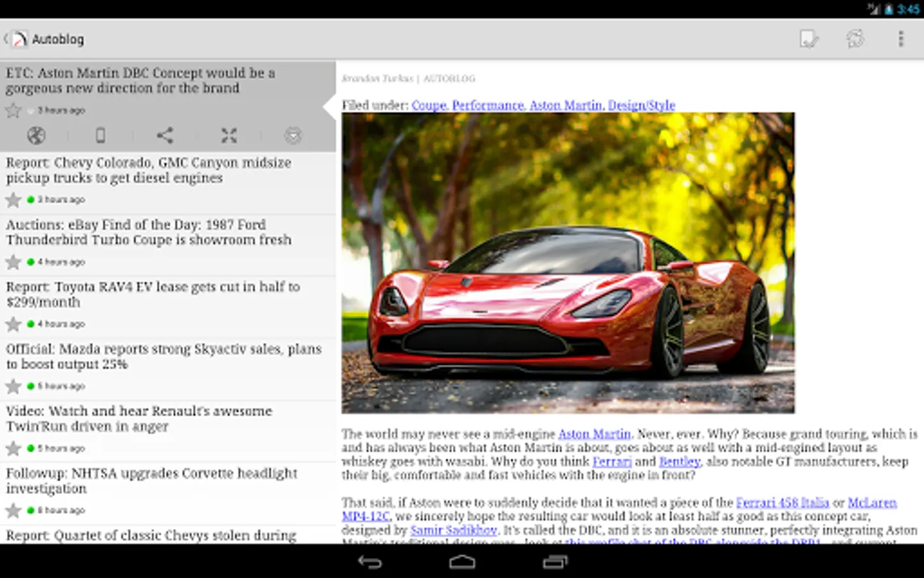Tap the clock showing 3:45 in status bar
Viewport: 924px width, 578px height.
pyautogui.click(x=908, y=9)
